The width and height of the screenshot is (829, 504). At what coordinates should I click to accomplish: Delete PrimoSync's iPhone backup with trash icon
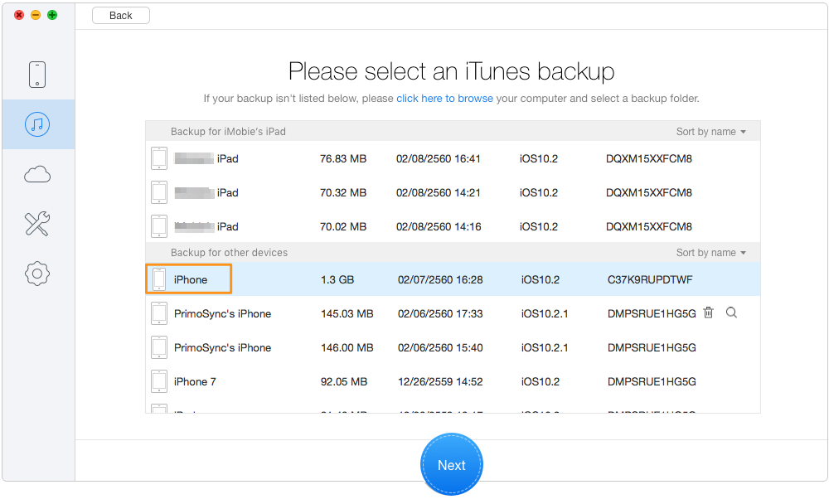[709, 313]
